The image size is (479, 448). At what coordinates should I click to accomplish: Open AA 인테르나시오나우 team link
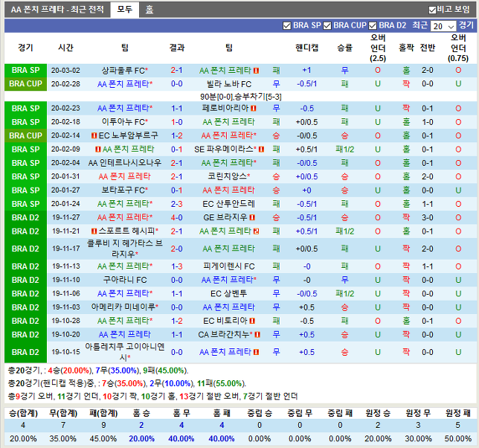[125, 163]
